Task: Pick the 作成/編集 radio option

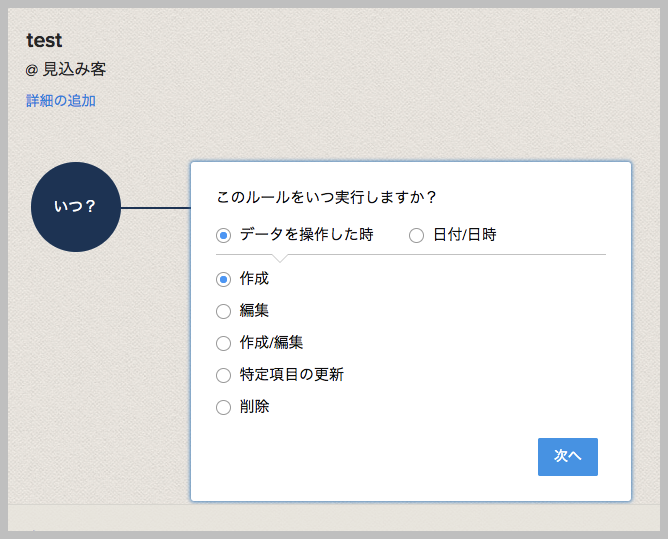Action: point(224,343)
